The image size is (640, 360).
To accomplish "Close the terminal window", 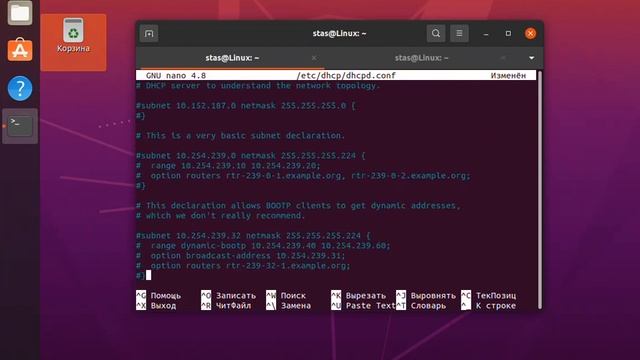I will [x=531, y=33].
